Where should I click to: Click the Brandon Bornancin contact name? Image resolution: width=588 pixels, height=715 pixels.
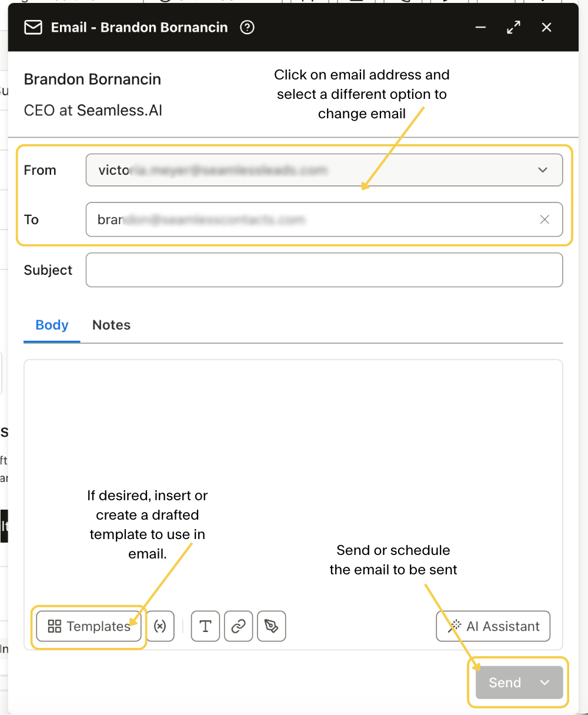tap(92, 79)
